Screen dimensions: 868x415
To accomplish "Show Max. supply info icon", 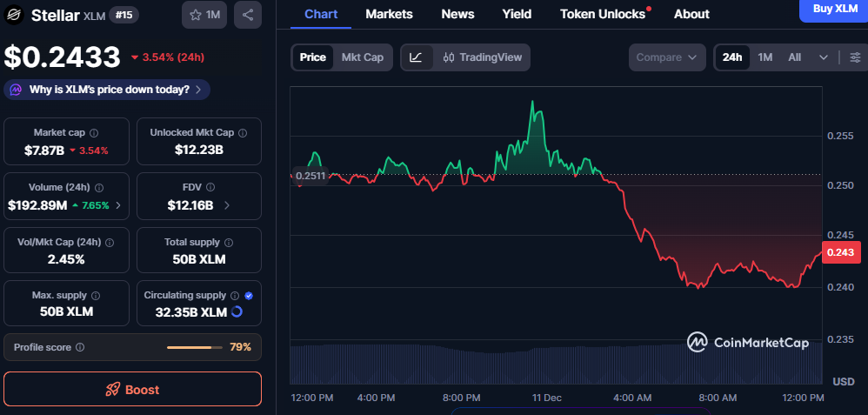I will click(x=95, y=296).
